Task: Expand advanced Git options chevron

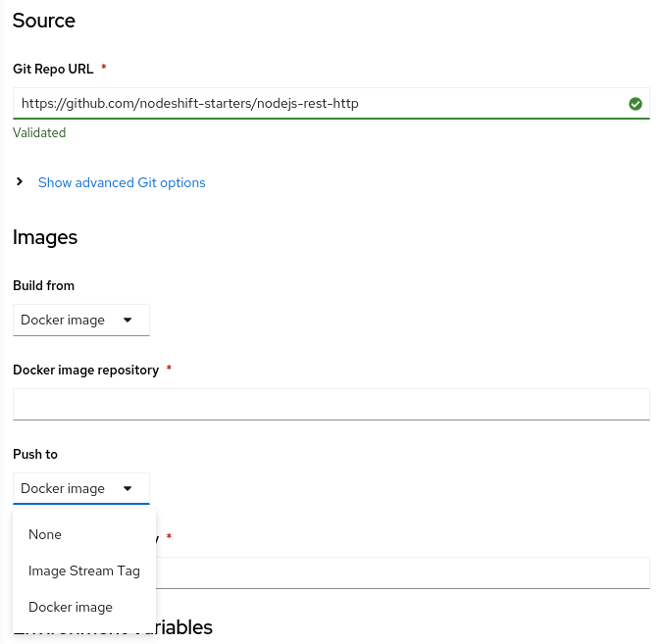Action: [x=20, y=182]
